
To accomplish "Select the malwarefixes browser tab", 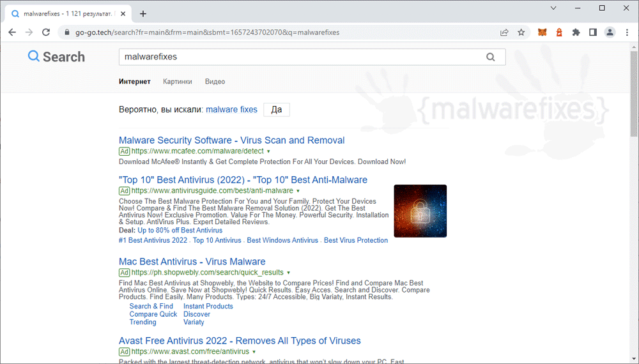I will tap(67, 14).
